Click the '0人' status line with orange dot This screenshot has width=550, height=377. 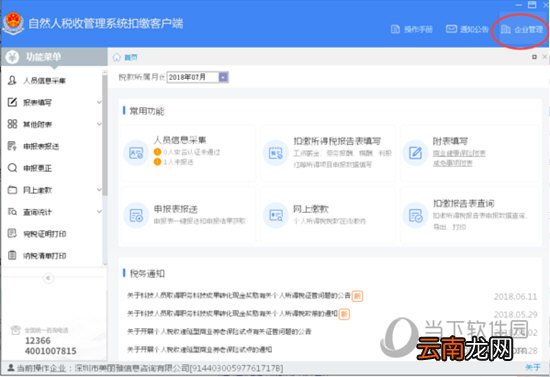187,152
